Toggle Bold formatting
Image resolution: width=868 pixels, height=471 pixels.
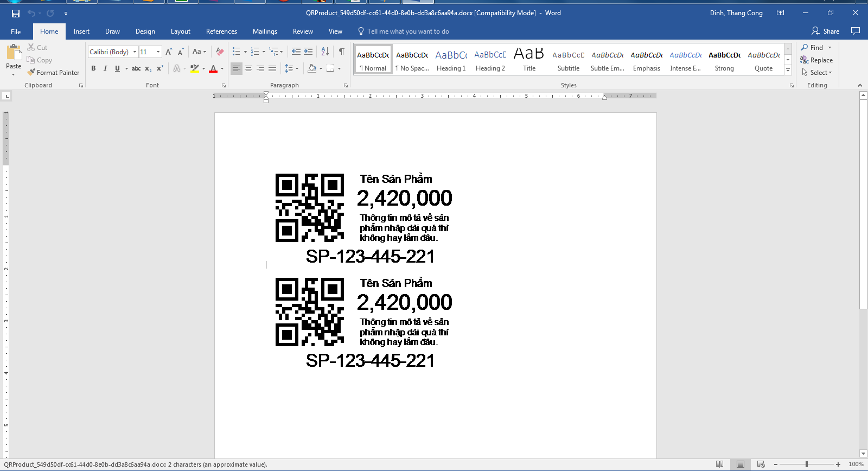(93, 68)
